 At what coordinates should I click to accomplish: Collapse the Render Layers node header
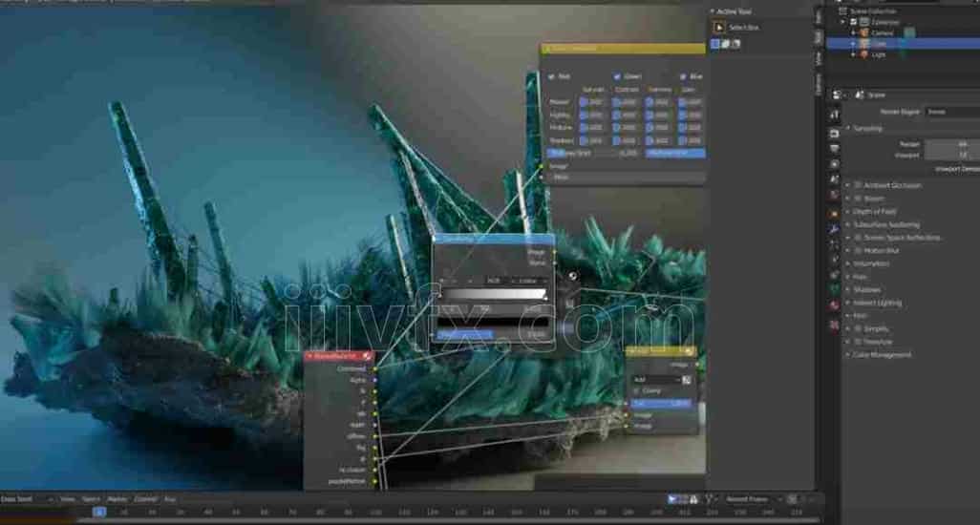pyautogui.click(x=309, y=356)
